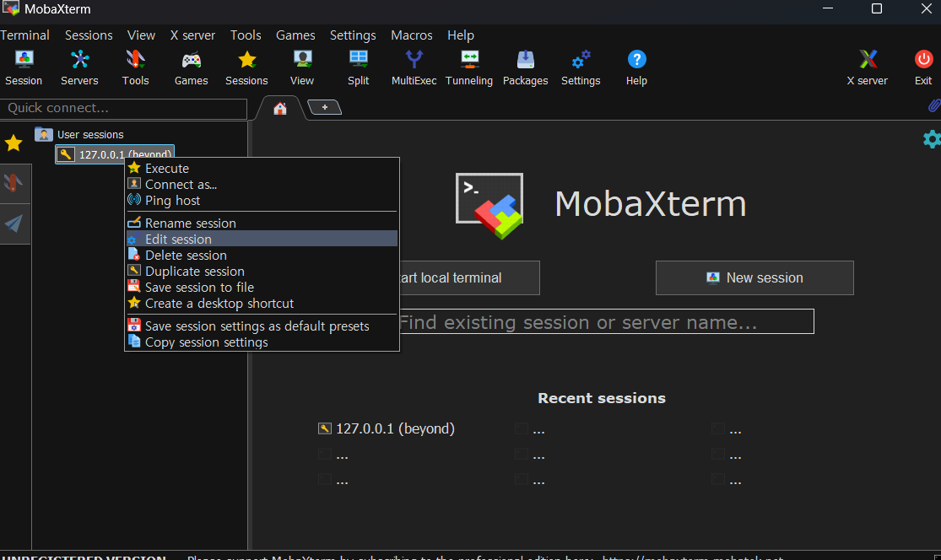Choose Duplicate session from the context menu
Screen dimensions: 941x560
pyautogui.click(x=262, y=272)
